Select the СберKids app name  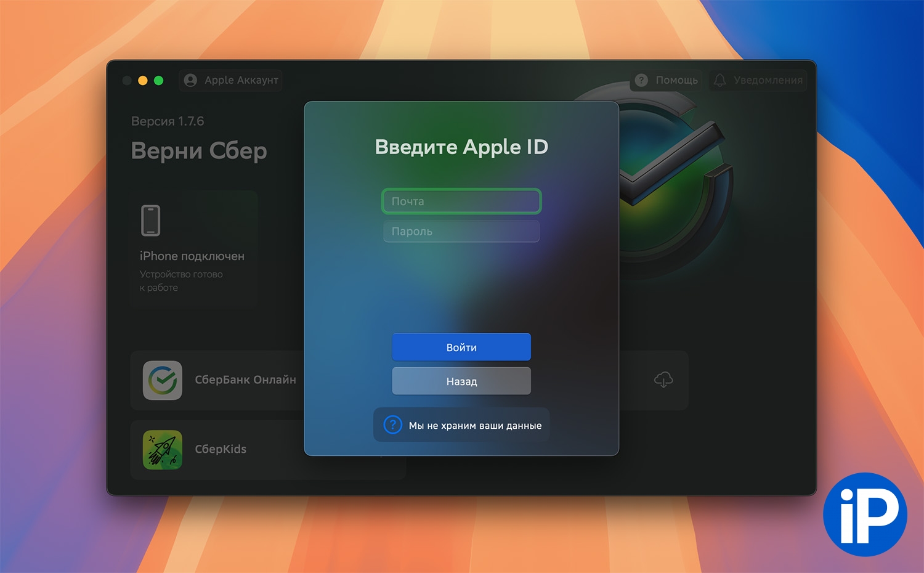pos(221,449)
